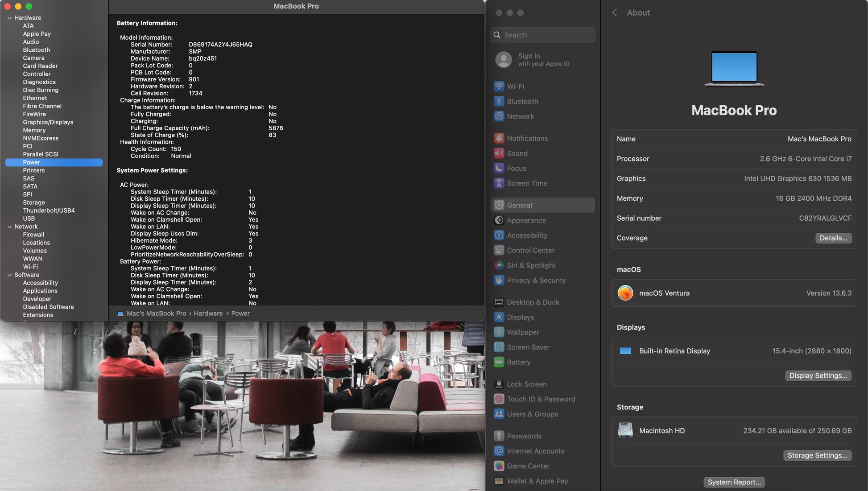This screenshot has width=868, height=491.
Task: Click the macOS Ventura logo icon
Action: 625,293
